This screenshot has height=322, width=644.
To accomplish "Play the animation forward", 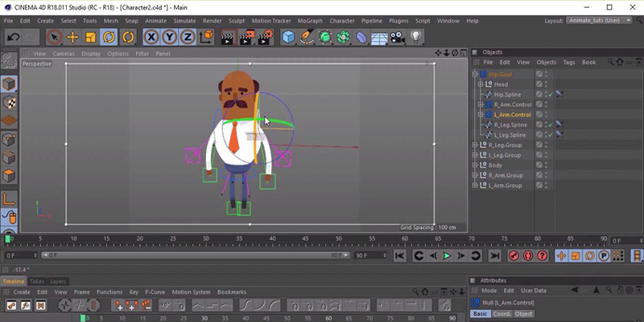I will 447,256.
